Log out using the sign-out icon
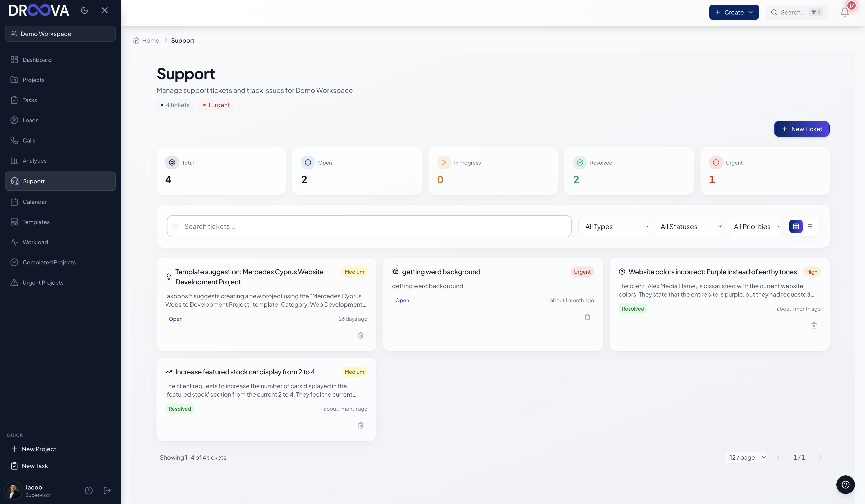Viewport: 865px width, 504px height. coord(107,491)
